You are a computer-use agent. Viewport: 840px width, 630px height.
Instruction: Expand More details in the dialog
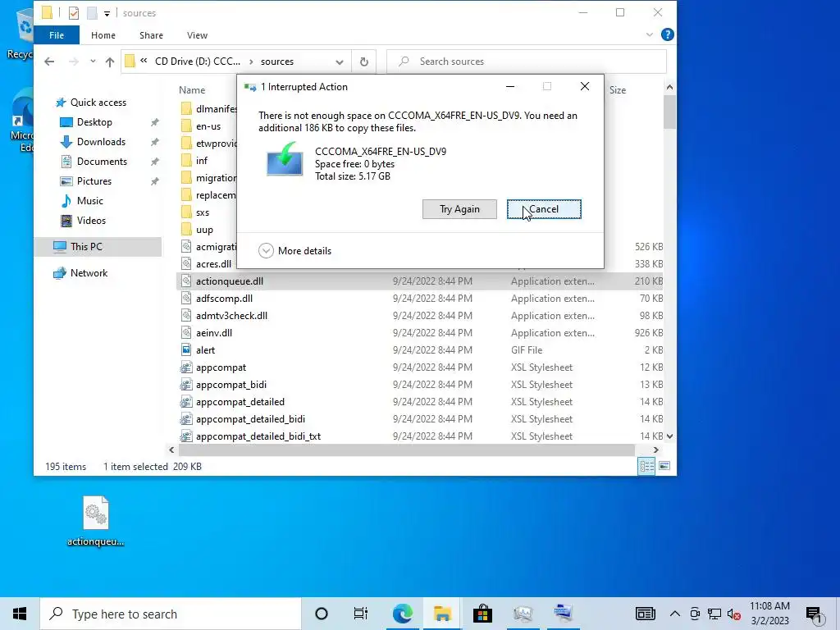pyautogui.click(x=294, y=251)
